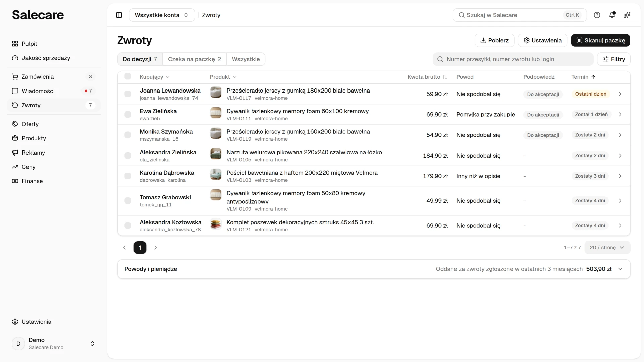Switch to the Do decyzji tab
This screenshot has width=644, height=362.
point(140,59)
